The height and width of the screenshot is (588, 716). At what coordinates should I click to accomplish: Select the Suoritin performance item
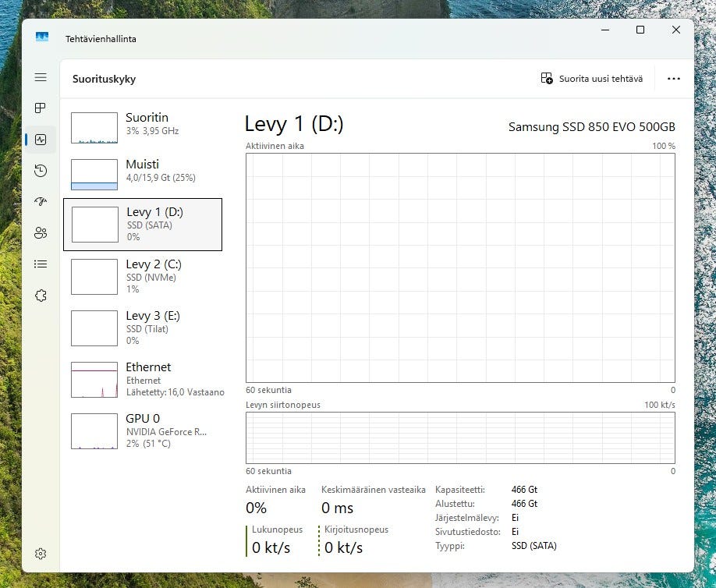point(143,127)
